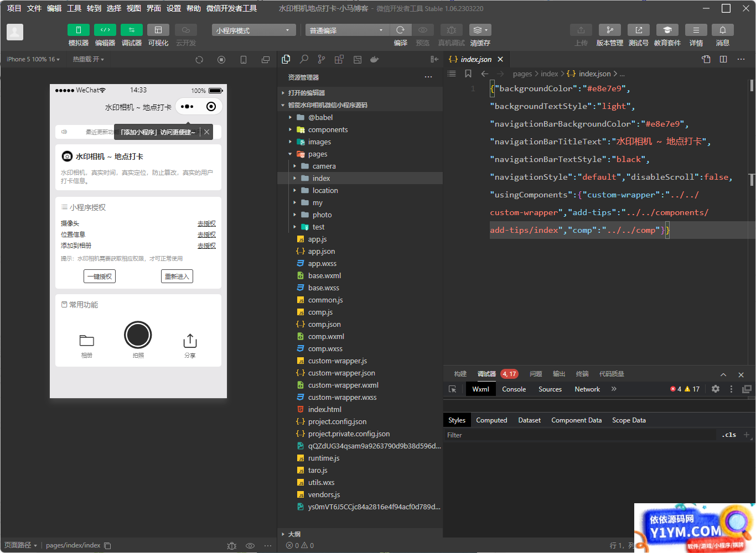This screenshot has width=756, height=553.
Task: Open the album folder icon in simulator
Action: pos(87,341)
